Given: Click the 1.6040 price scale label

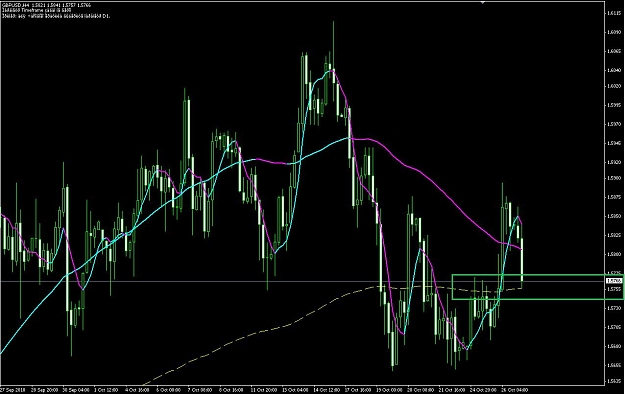Looking at the screenshot, I should pos(614,70).
